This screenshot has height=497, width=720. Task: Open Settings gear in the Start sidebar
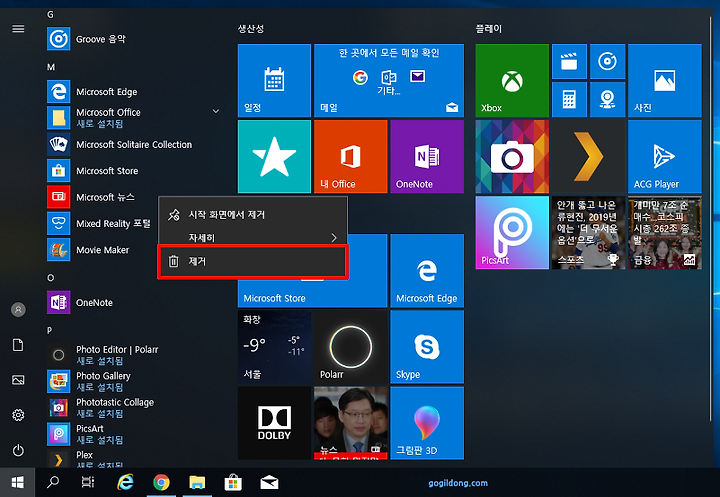[18, 415]
